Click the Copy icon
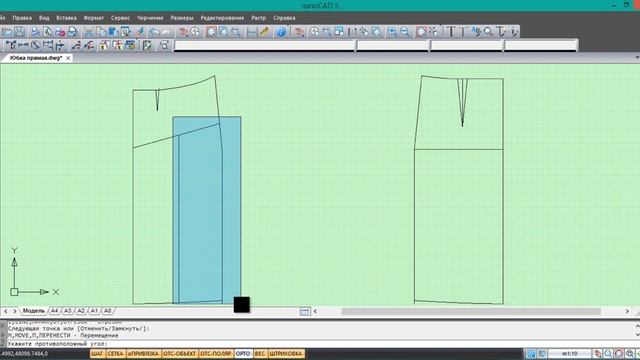640x360 pixels. (101, 32)
